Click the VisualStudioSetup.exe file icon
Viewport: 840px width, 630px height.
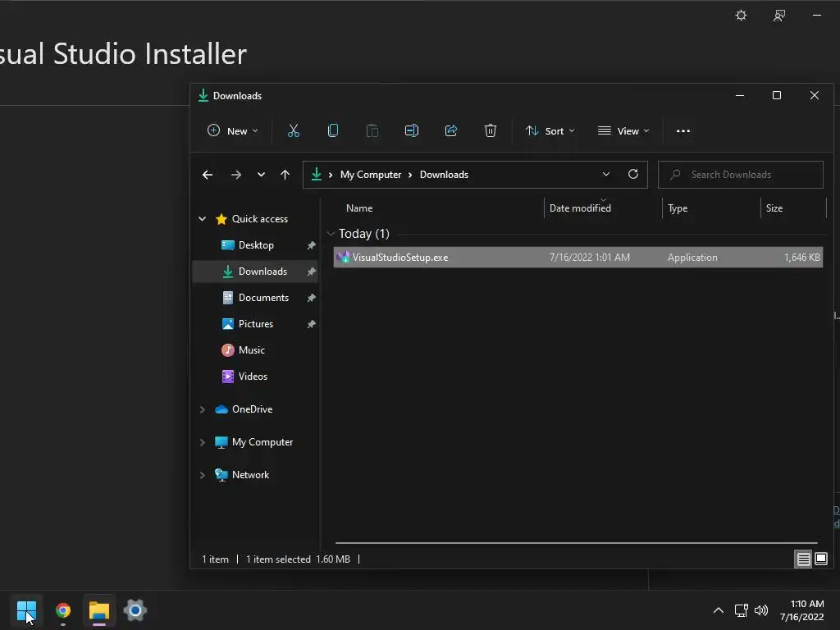tap(343, 257)
